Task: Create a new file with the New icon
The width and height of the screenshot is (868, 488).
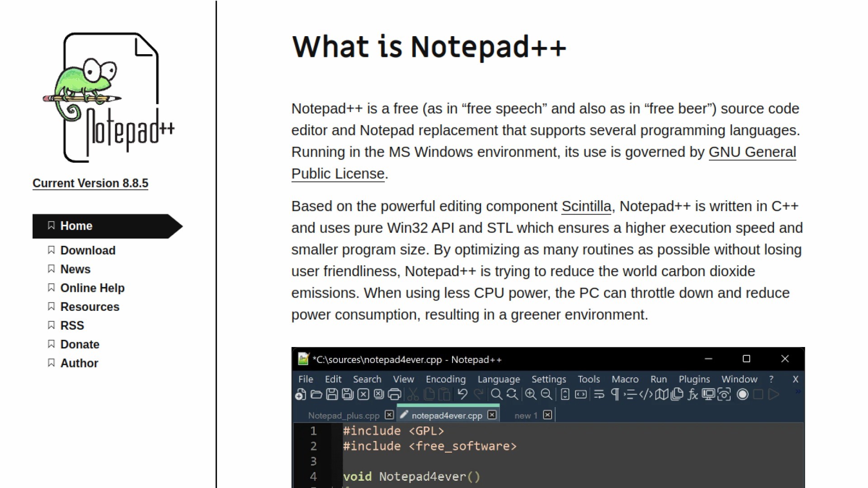Action: point(300,394)
